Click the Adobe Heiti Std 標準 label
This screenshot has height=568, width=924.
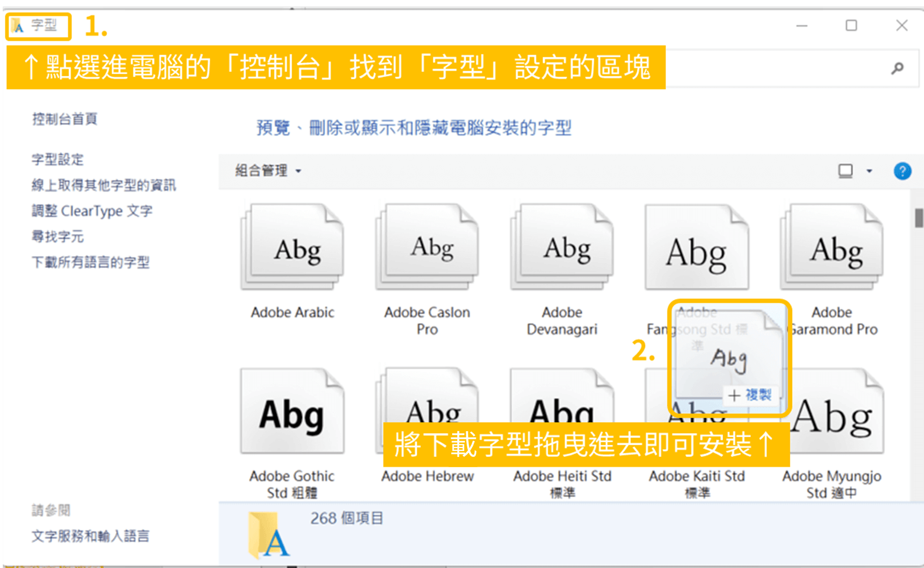(x=562, y=484)
